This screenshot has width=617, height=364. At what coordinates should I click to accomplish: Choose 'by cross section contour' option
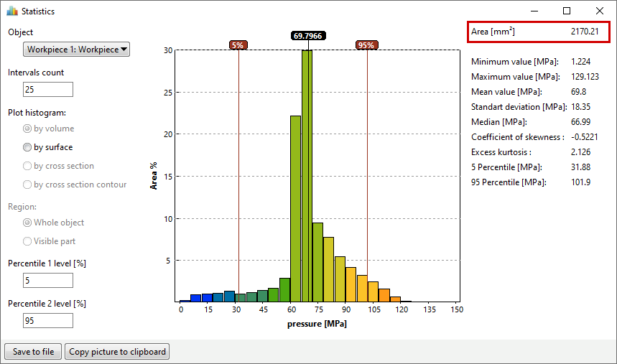point(28,185)
